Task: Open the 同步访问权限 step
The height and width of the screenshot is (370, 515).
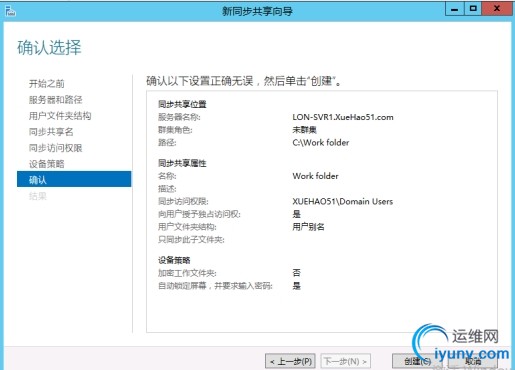Action: [x=55, y=148]
